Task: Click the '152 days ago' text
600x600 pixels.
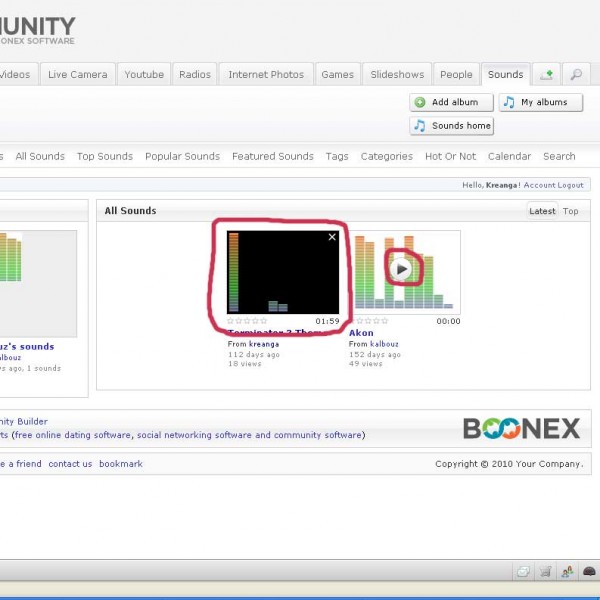Action: pos(375,355)
